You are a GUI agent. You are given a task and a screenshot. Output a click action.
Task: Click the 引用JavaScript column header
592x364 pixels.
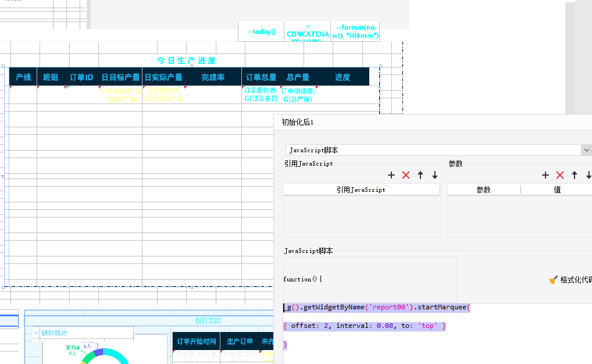pyautogui.click(x=361, y=190)
